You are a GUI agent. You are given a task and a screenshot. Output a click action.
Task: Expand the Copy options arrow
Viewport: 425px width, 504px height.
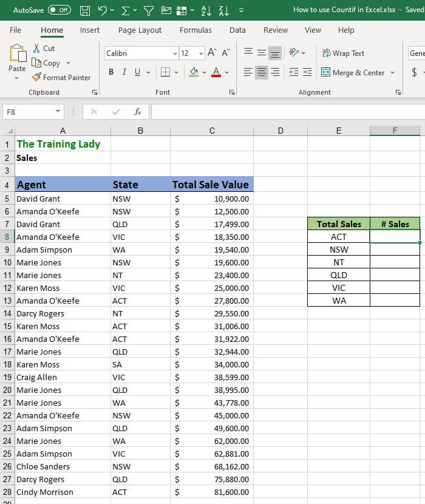[x=68, y=63]
